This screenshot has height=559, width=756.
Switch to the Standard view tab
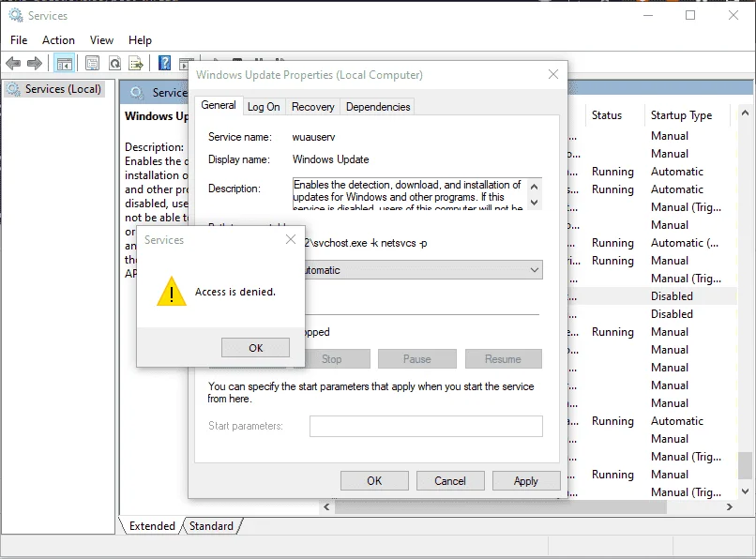tap(211, 526)
